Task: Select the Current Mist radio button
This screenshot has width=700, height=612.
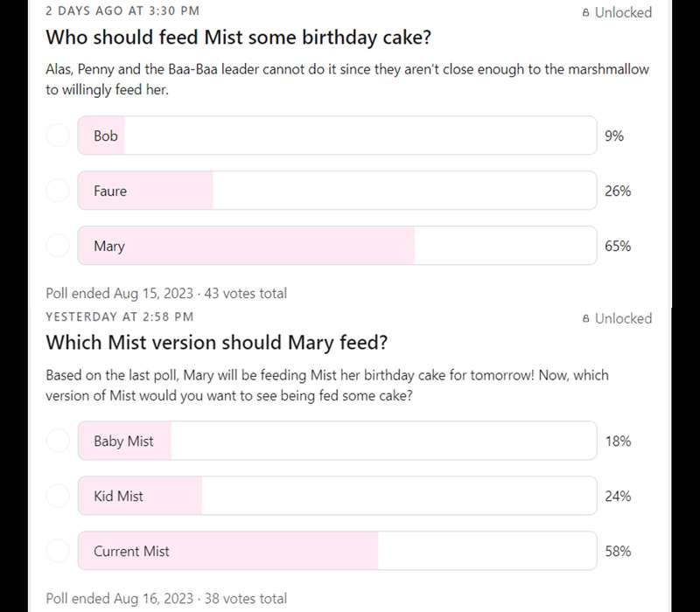Action: coord(58,551)
